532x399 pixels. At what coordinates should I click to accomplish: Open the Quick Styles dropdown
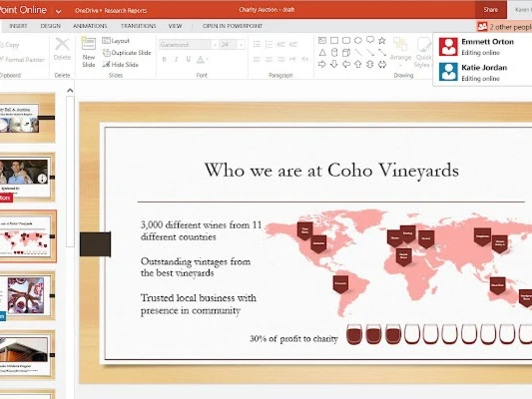tap(423, 52)
